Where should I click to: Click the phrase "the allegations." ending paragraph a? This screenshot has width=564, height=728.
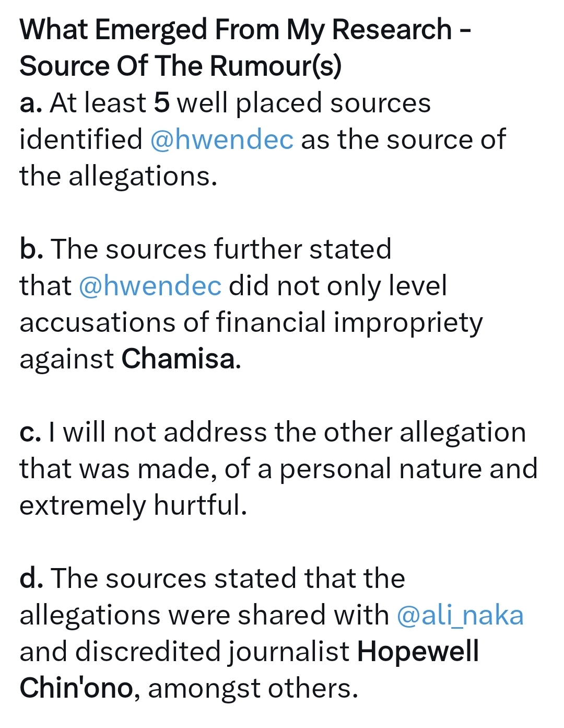(119, 176)
